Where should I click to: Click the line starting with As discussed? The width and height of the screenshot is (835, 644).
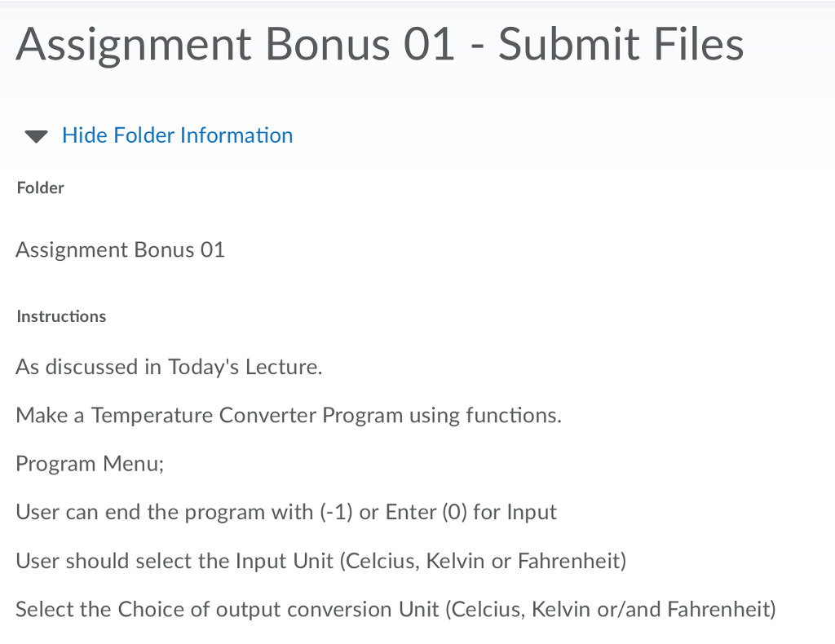pos(168,367)
